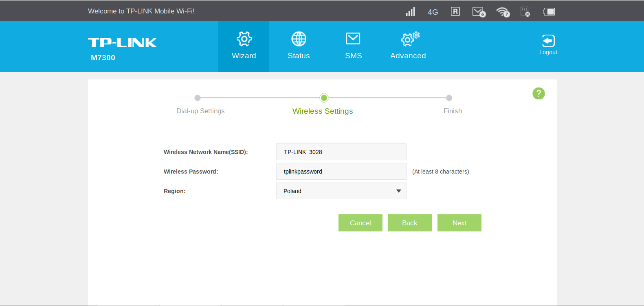Screen dimensions: 644x306
Task: Click the roaming R status icon
Action: pos(455,11)
